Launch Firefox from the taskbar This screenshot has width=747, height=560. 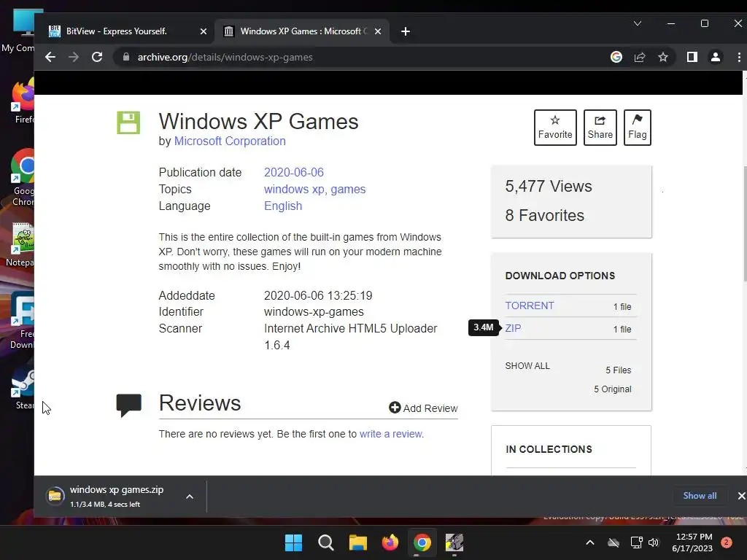390,542
